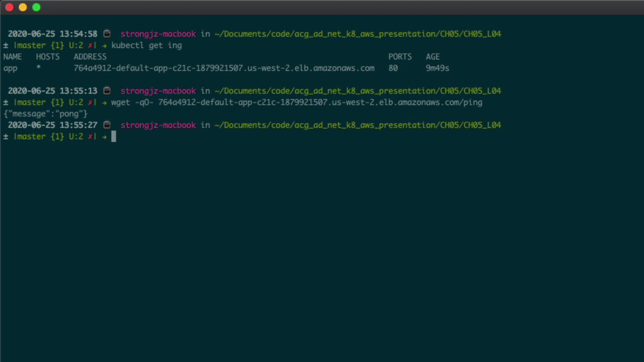
Task: Click the red x beside the cursor prompt
Action: pyautogui.click(x=90, y=137)
